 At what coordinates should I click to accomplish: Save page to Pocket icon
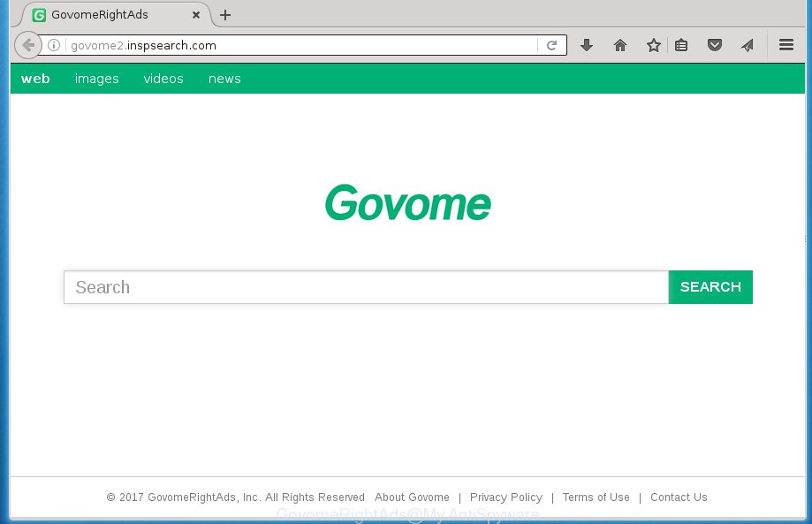pos(715,46)
